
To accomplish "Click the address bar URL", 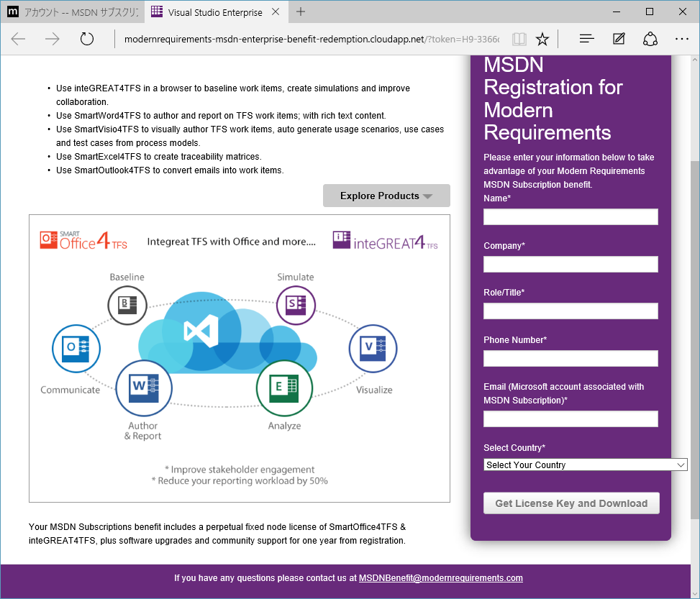I will 312,40.
